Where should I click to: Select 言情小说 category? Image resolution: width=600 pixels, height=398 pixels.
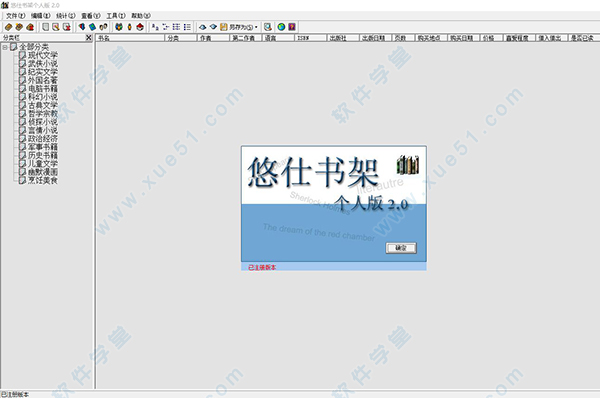42,130
